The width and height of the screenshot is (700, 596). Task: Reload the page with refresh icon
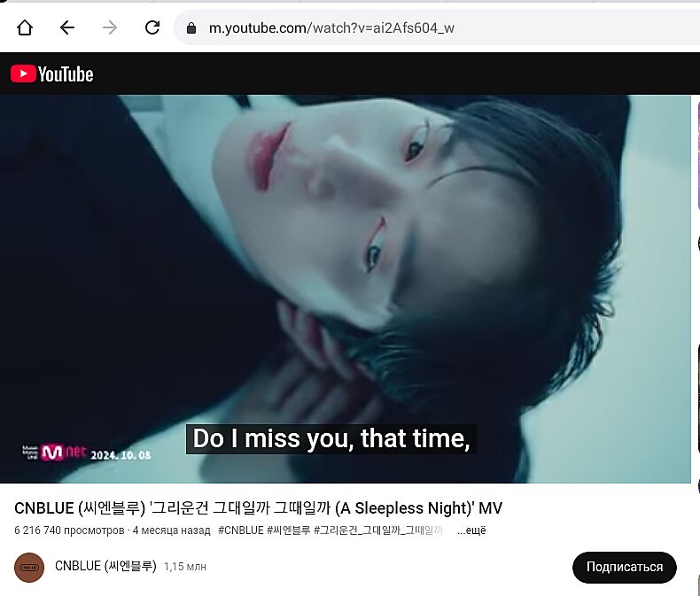(x=152, y=27)
